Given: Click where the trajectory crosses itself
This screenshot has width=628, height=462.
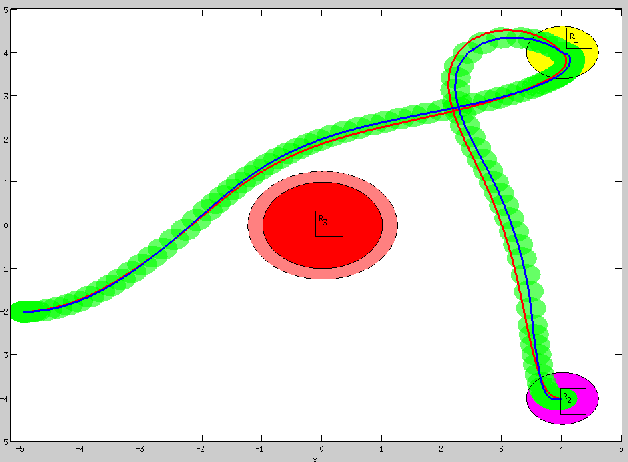Looking at the screenshot, I should point(456,108).
